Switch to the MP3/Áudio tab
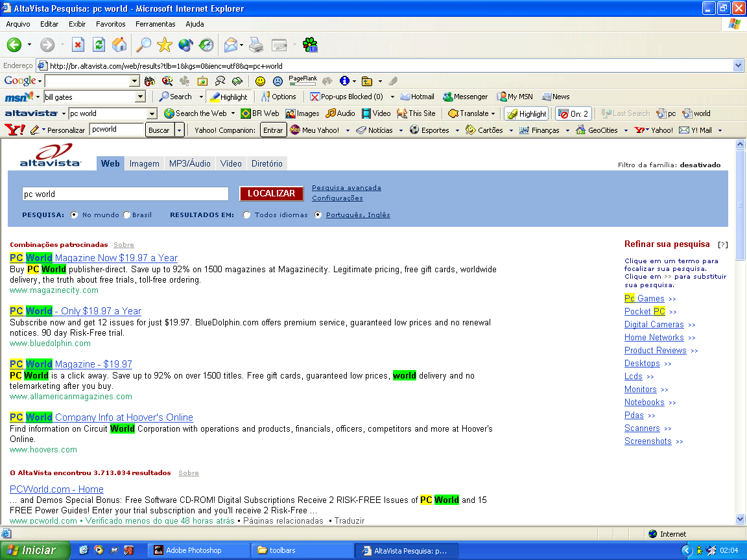 pyautogui.click(x=189, y=163)
